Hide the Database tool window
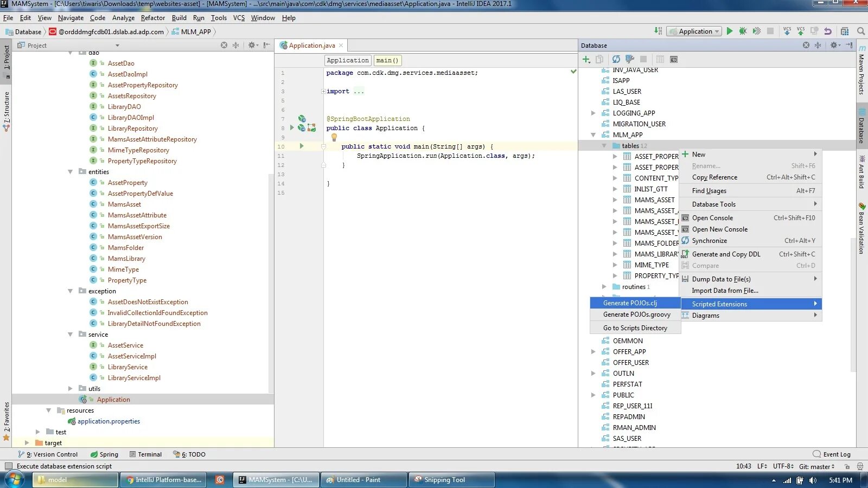Image resolution: width=868 pixels, height=488 pixels. tap(849, 46)
